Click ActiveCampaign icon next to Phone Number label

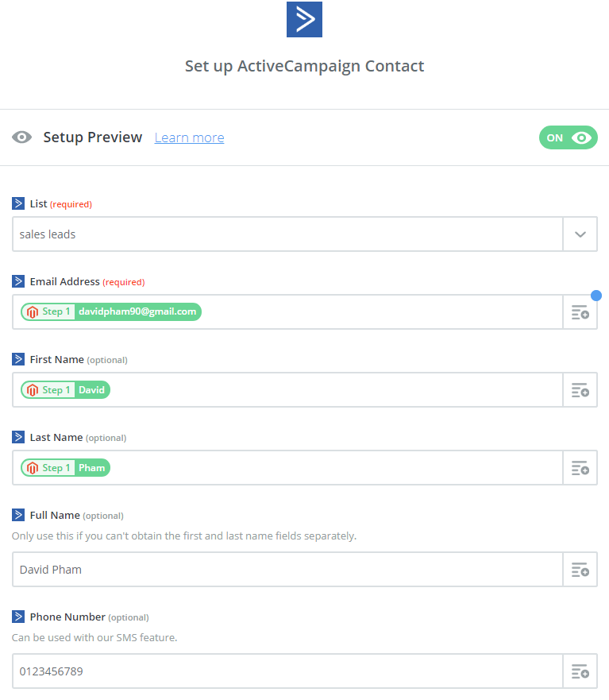pos(18,617)
